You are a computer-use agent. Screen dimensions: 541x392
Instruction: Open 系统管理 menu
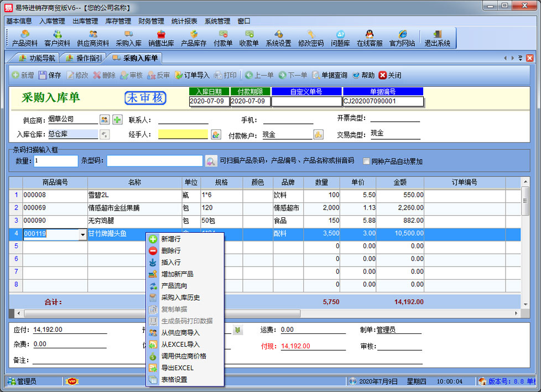pyautogui.click(x=217, y=21)
